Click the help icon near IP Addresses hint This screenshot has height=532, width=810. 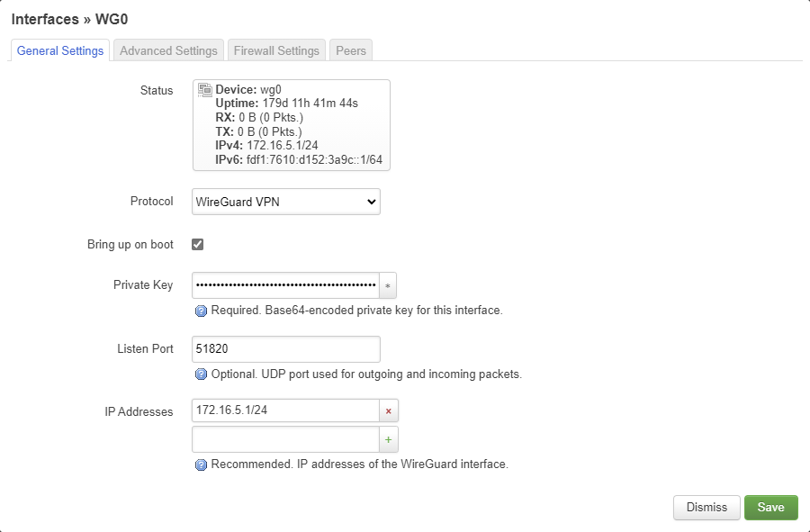[x=199, y=464]
